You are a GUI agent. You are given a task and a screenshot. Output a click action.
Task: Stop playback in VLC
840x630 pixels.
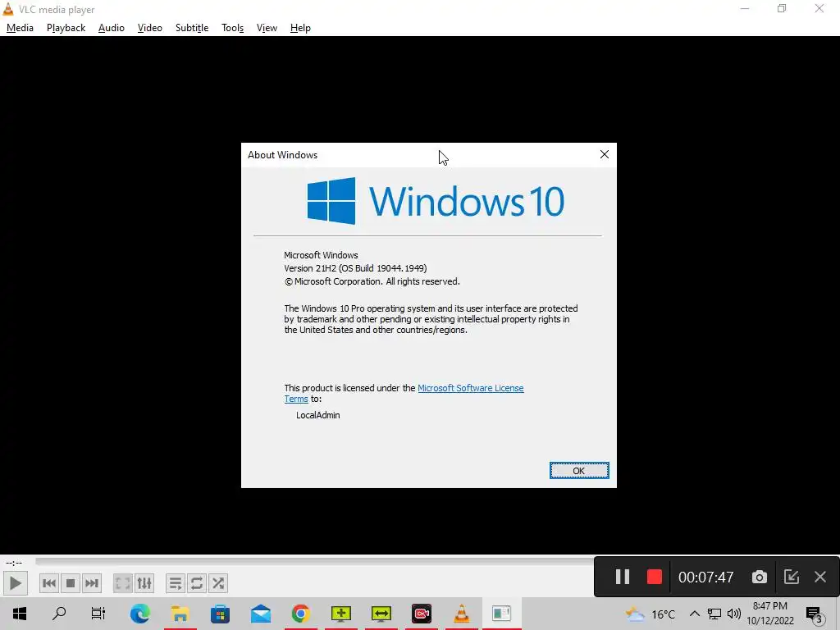71,583
